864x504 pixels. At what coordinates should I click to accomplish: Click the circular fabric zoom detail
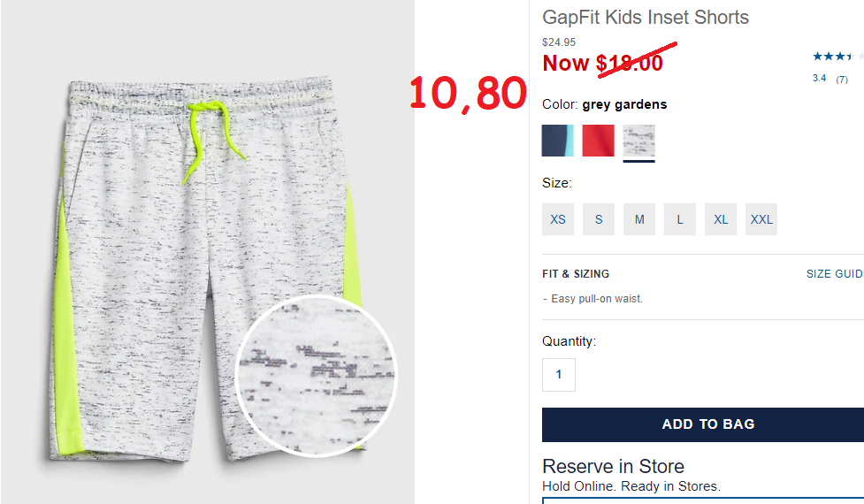316,376
